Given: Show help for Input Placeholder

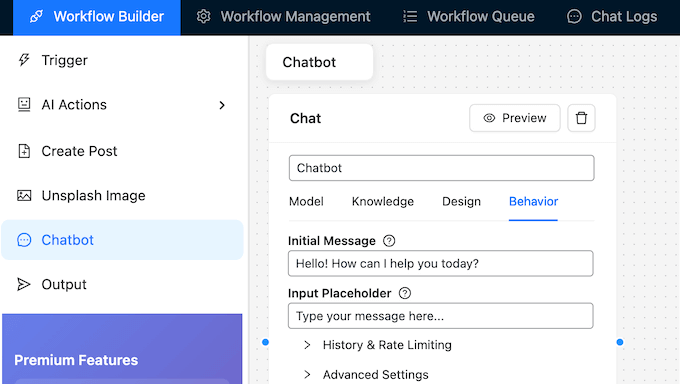Looking at the screenshot, I should 405,293.
